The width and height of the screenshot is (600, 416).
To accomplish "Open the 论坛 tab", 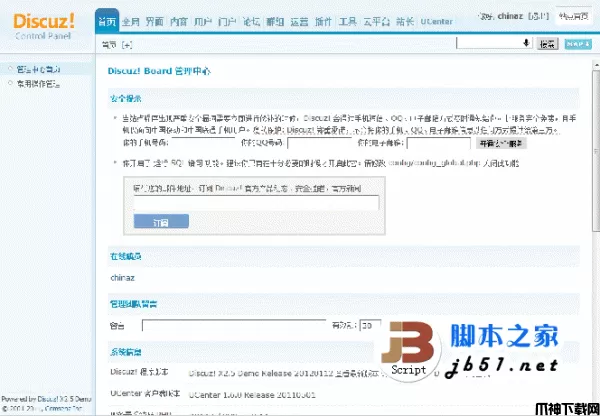I will [251, 22].
